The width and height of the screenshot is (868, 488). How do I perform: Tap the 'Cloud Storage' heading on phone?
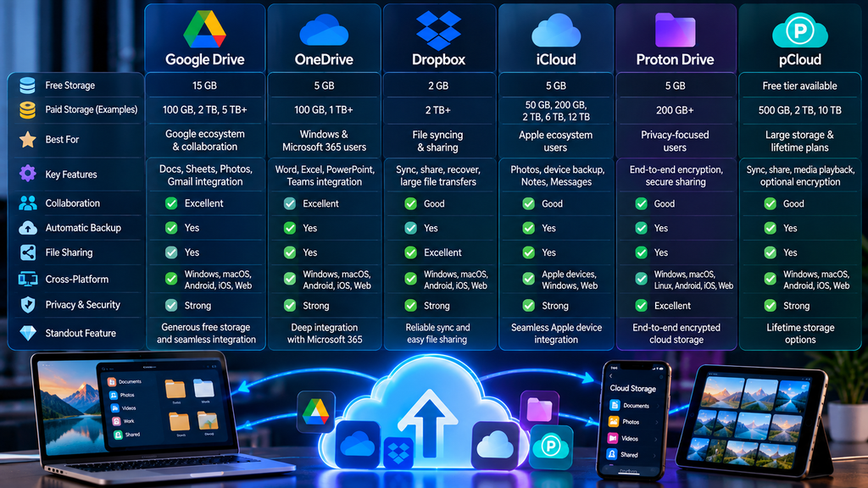pyautogui.click(x=632, y=388)
